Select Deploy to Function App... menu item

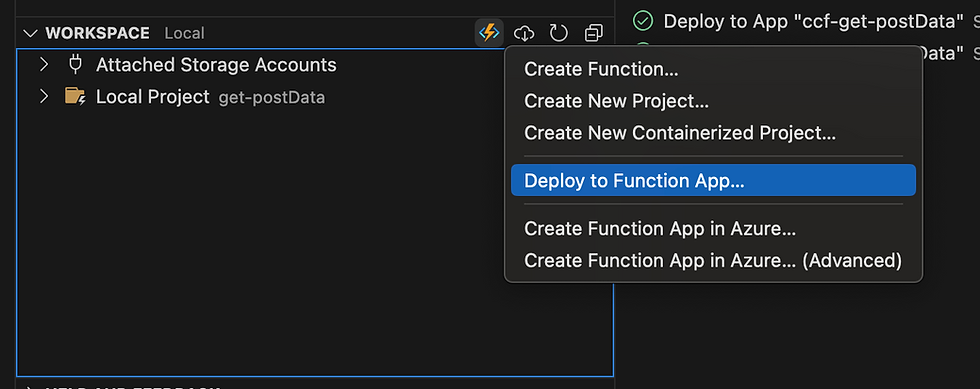coord(713,180)
